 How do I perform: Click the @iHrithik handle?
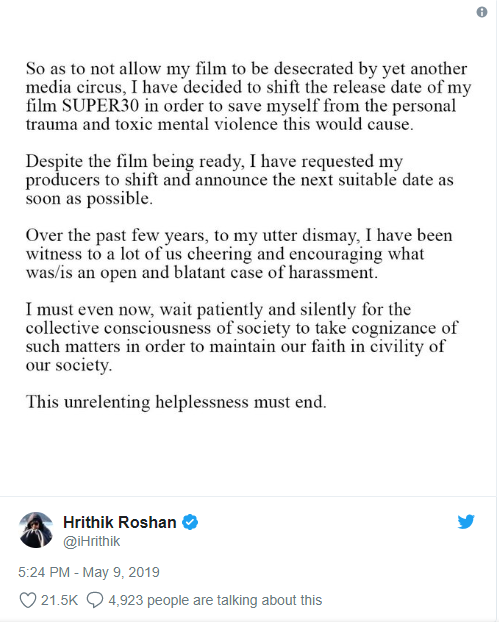[92, 541]
